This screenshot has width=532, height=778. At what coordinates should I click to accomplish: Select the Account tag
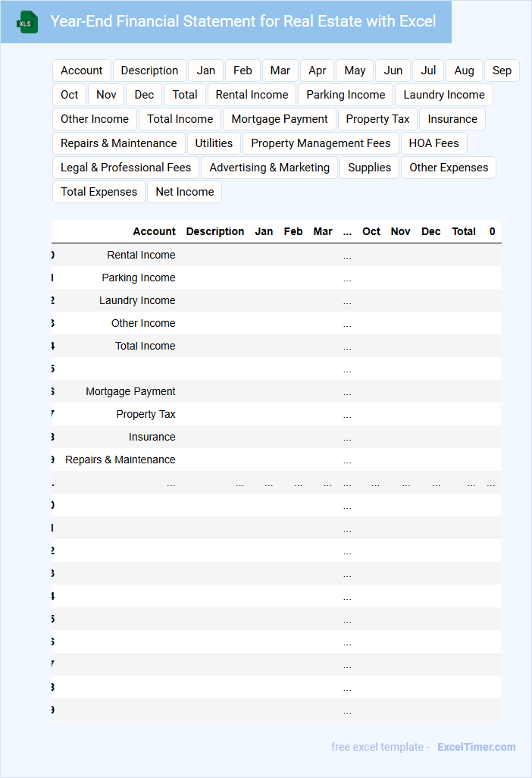click(x=82, y=71)
